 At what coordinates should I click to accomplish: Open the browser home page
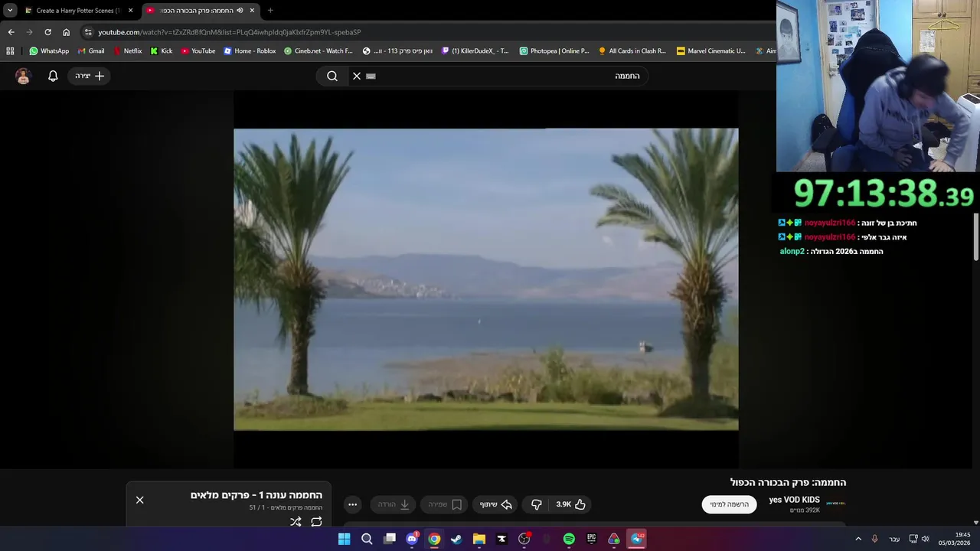coord(66,32)
